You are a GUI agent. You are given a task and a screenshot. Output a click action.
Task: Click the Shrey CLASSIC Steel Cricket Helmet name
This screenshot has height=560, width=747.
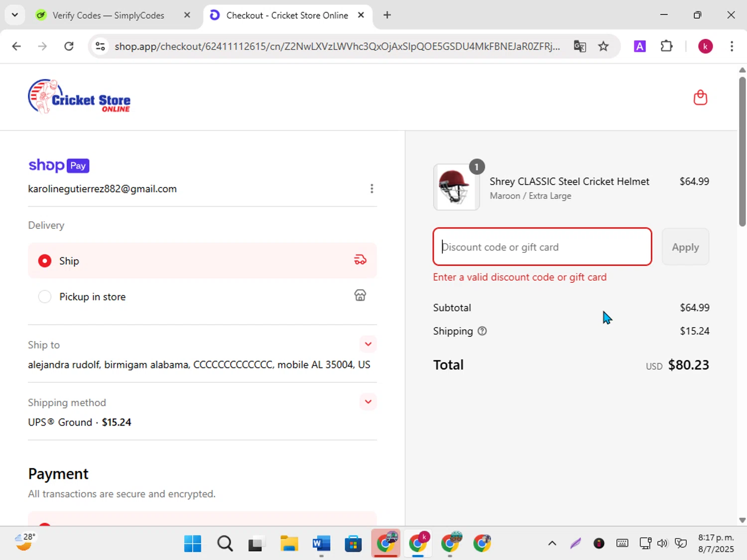pyautogui.click(x=569, y=181)
